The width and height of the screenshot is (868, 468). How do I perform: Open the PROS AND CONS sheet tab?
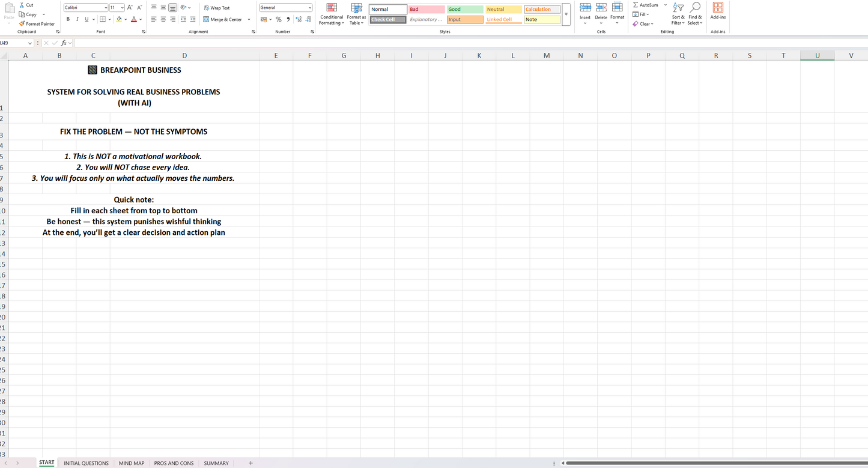174,463
